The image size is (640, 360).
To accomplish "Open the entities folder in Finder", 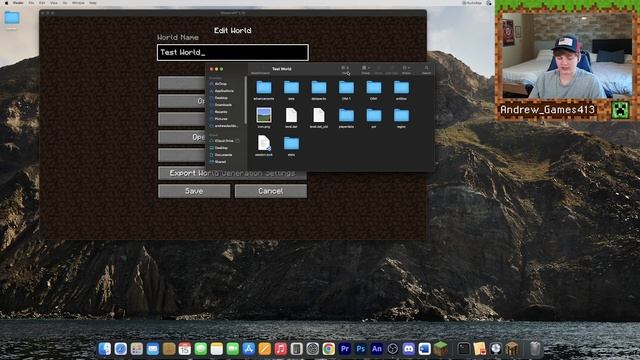I will [401, 88].
